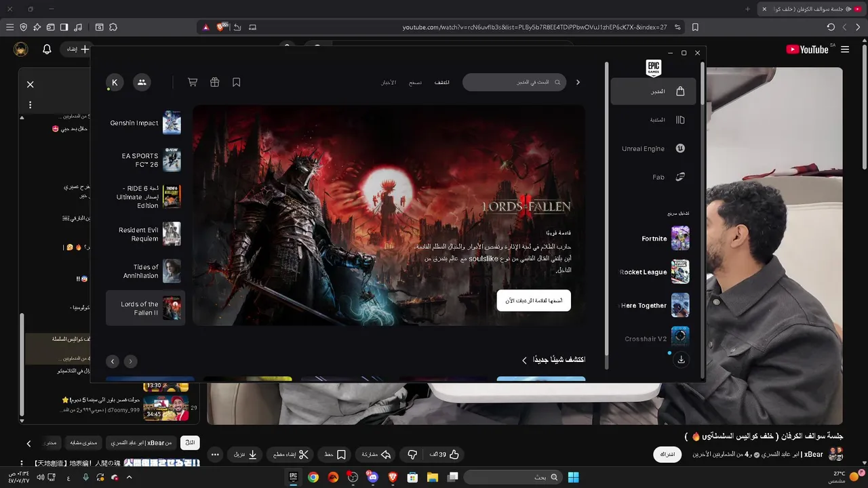Select the محتوى مشابه filter chip
The height and width of the screenshot is (488, 868).
pyautogui.click(x=84, y=443)
